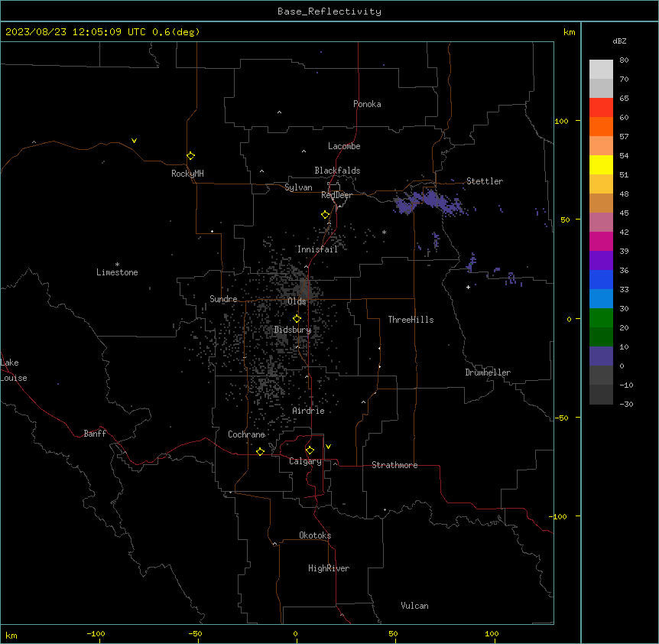Click the white caret marker west of Lacombe
659x644 pixels.
[304, 151]
